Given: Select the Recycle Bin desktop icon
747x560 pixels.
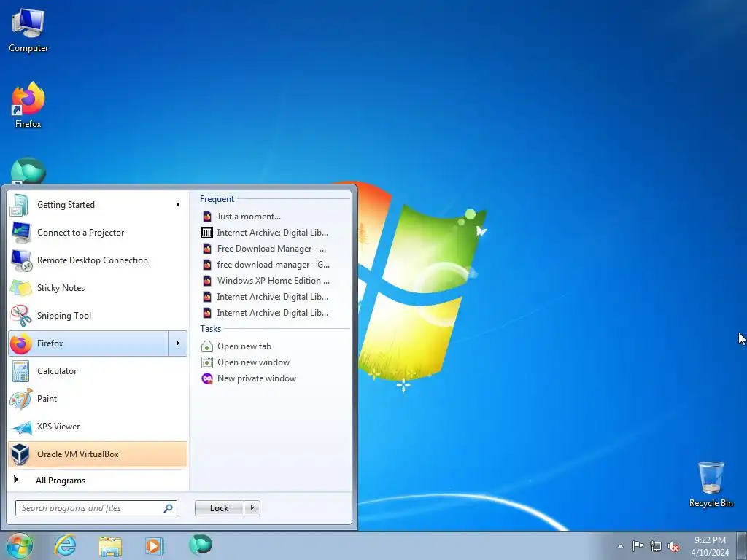Looking at the screenshot, I should 711,484.
